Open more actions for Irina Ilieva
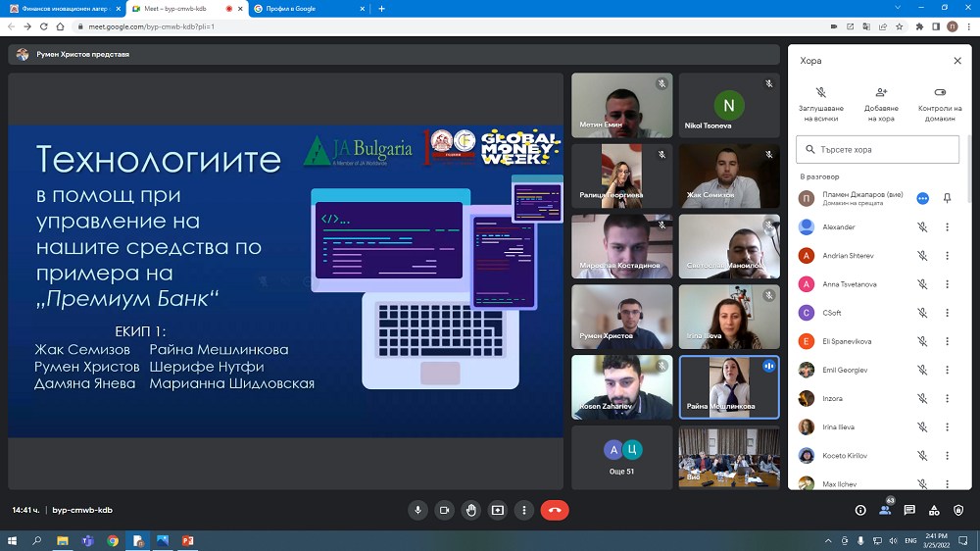 tap(947, 427)
